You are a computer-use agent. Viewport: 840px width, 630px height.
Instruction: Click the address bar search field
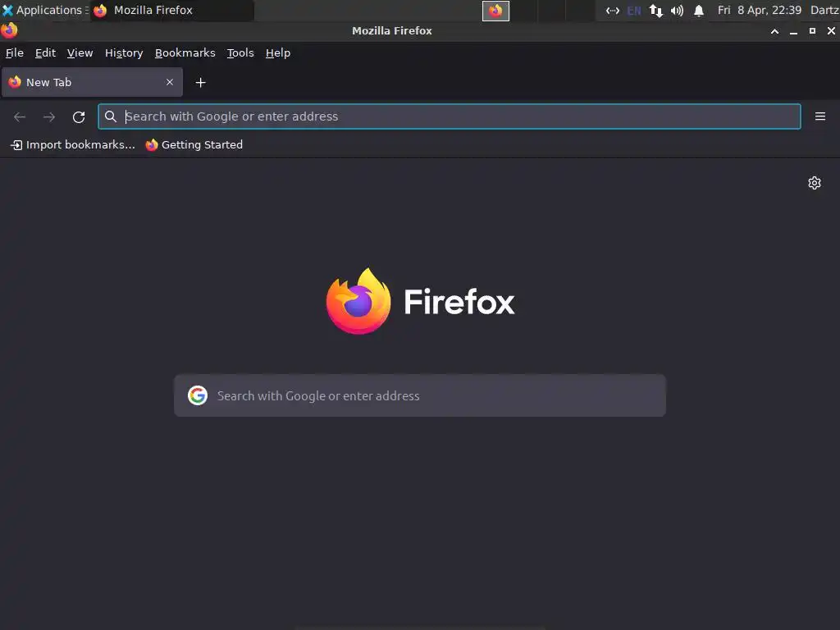click(x=450, y=116)
